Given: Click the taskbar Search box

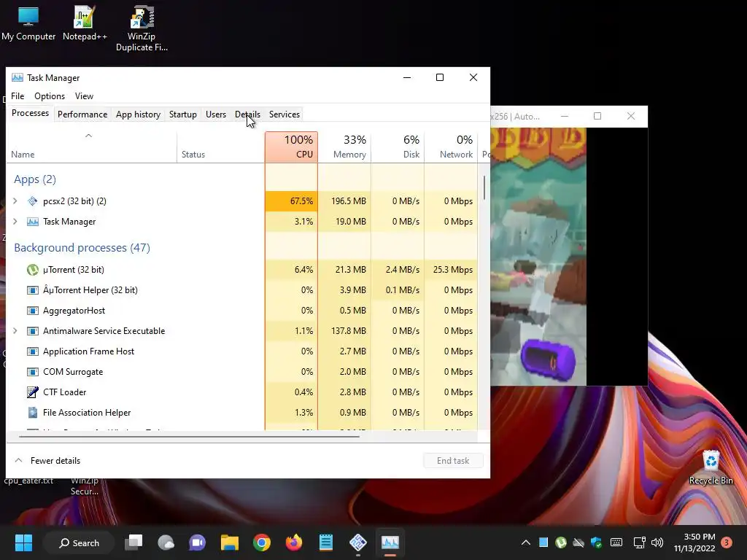Looking at the screenshot, I should click(79, 542).
